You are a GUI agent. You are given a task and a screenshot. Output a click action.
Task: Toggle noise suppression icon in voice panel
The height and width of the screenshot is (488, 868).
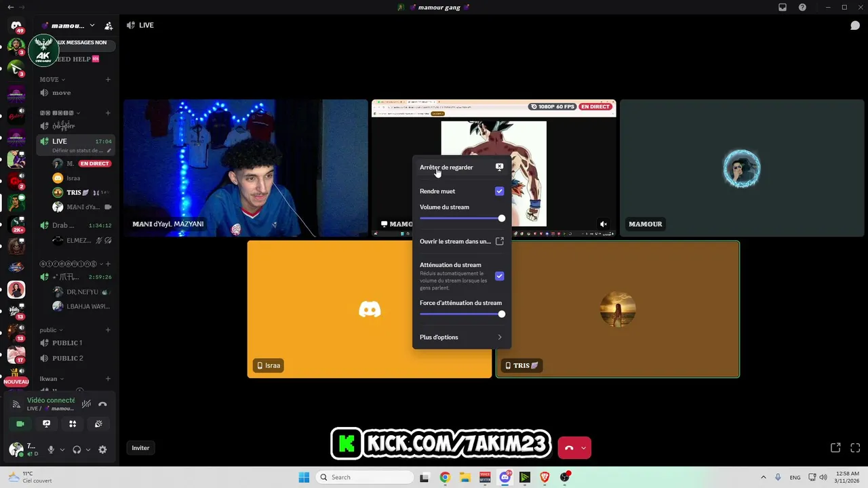click(86, 404)
